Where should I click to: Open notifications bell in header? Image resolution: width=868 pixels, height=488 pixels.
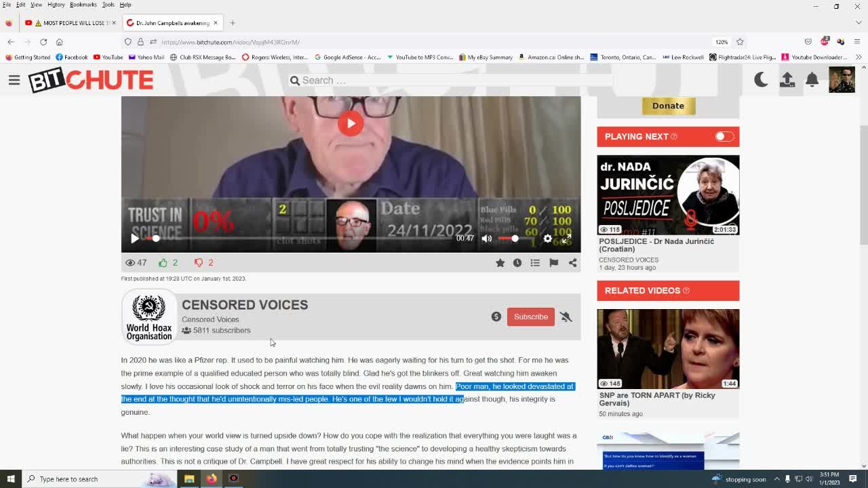pos(812,79)
